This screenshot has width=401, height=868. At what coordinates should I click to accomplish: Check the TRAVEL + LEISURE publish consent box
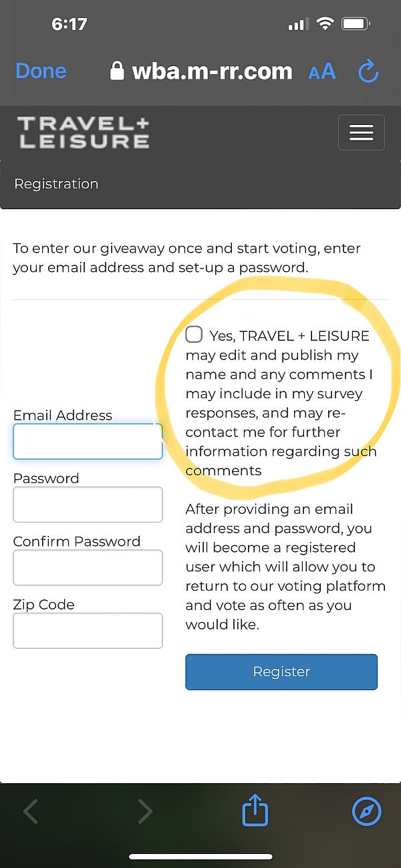(194, 334)
